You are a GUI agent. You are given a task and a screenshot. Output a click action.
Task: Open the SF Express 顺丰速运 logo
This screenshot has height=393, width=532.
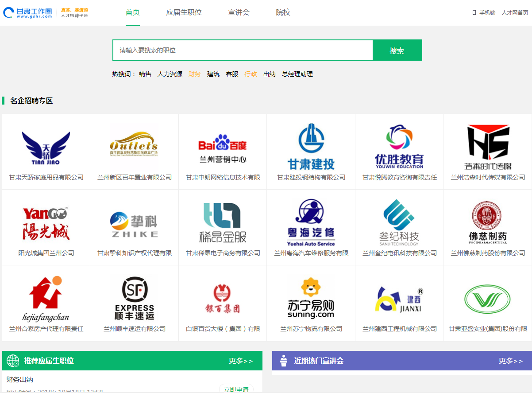tap(134, 298)
